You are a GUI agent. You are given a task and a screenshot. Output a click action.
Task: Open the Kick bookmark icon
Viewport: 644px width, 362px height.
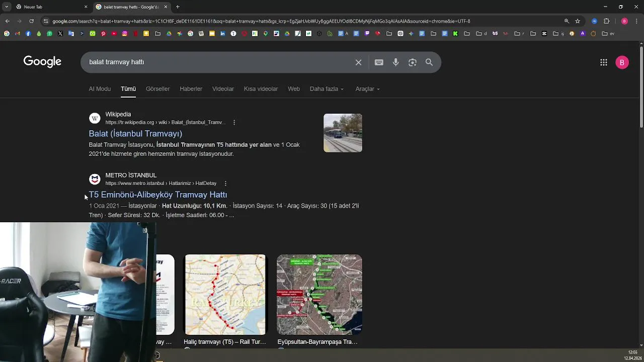[455, 34]
